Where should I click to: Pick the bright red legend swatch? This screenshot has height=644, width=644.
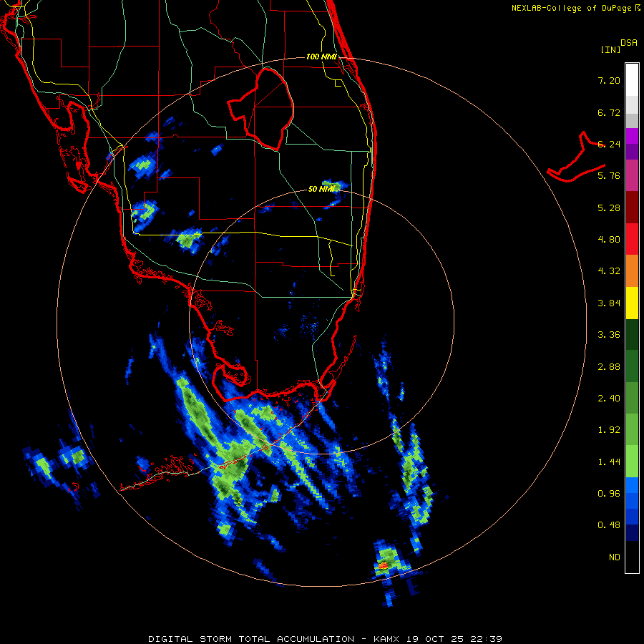click(x=632, y=239)
